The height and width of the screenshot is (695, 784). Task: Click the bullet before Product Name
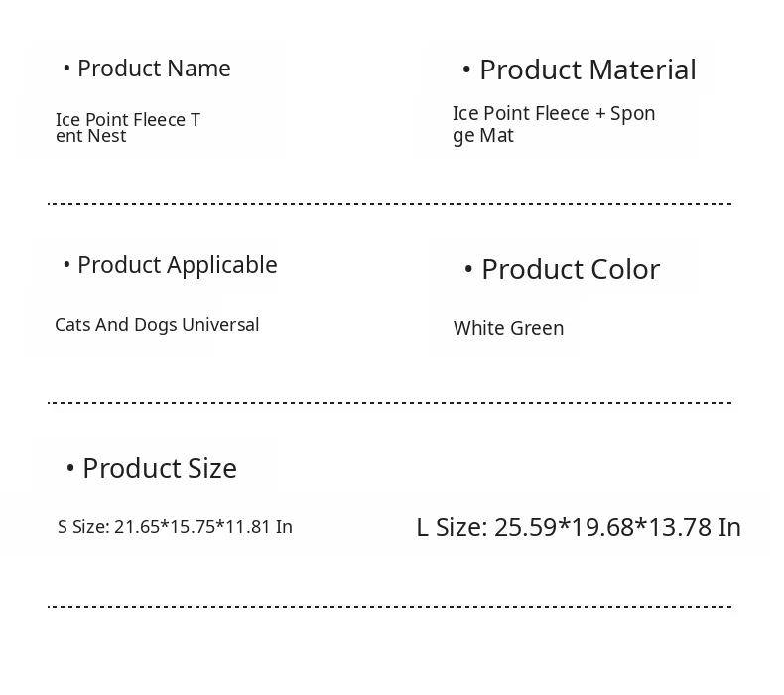[66, 69]
